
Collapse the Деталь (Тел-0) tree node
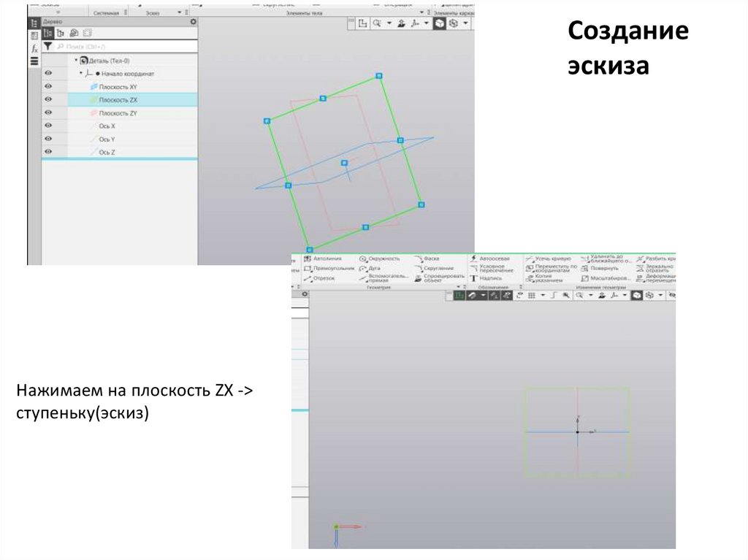[76, 60]
